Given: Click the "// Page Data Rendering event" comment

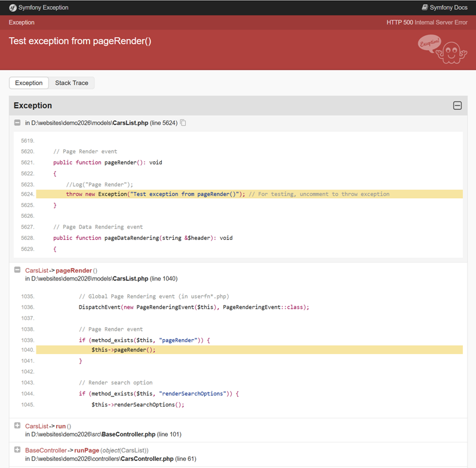Looking at the screenshot, I should click(x=98, y=227).
